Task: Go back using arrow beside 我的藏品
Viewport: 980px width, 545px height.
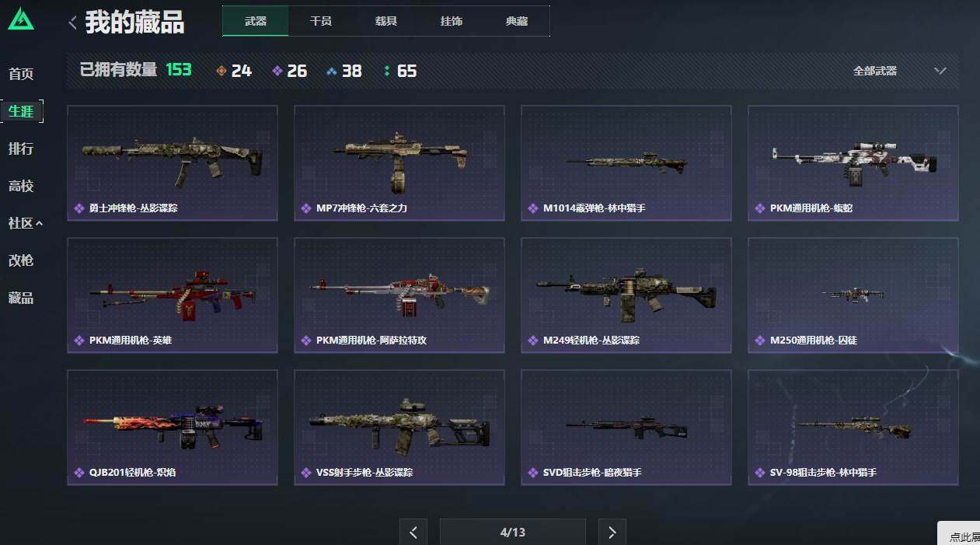Action: [x=72, y=23]
